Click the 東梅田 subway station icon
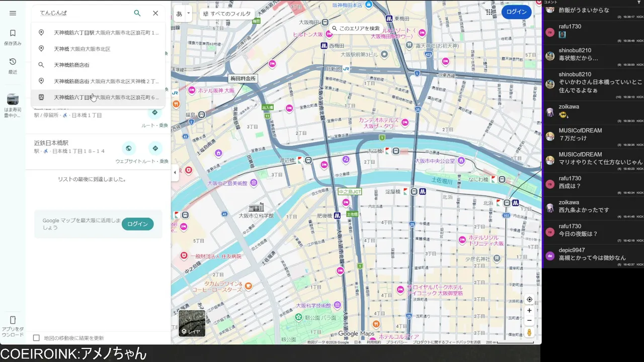The height and width of the screenshot is (362, 644). click(x=390, y=19)
